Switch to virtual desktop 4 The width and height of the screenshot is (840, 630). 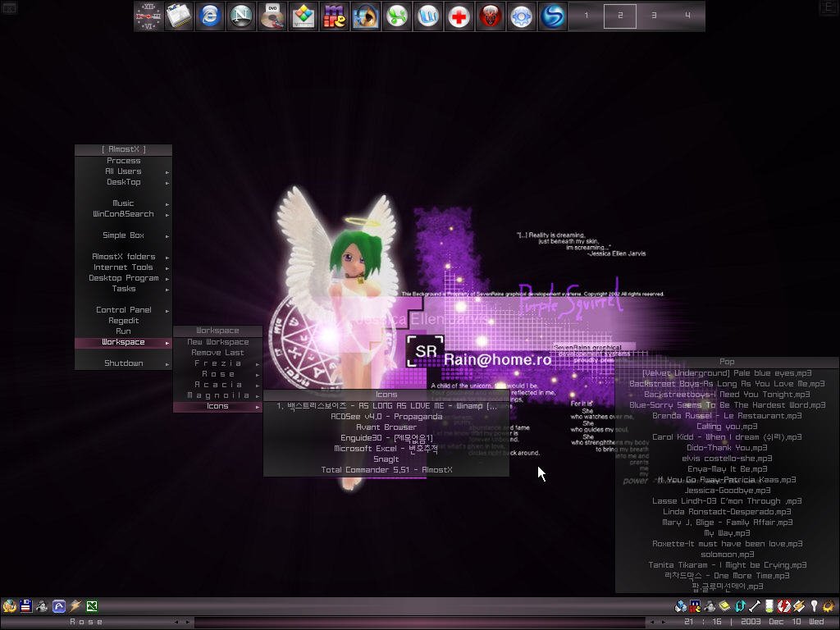click(x=687, y=16)
